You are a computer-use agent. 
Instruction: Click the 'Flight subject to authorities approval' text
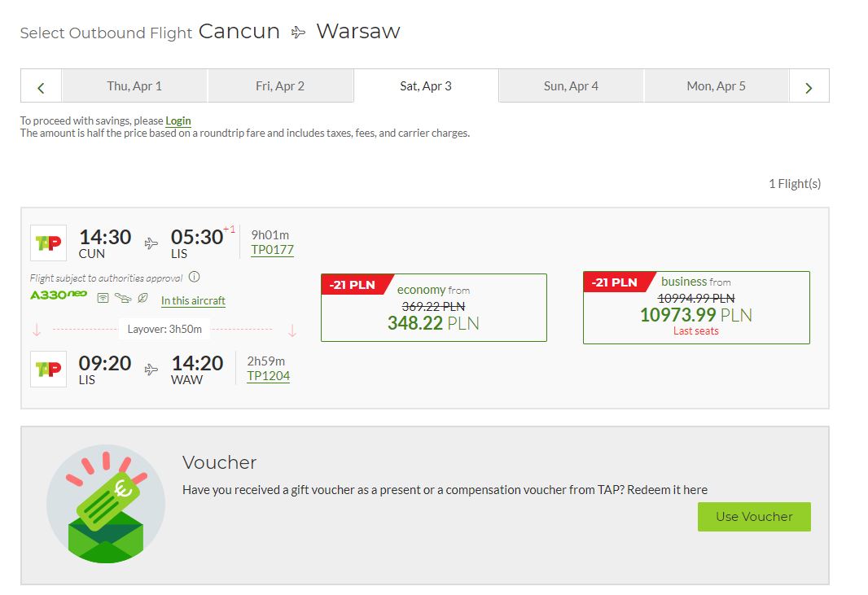pos(107,278)
